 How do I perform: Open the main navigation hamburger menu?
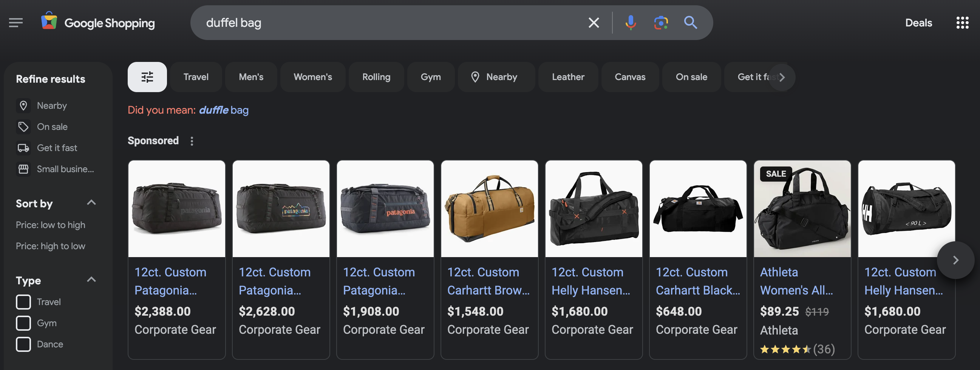[x=15, y=22]
